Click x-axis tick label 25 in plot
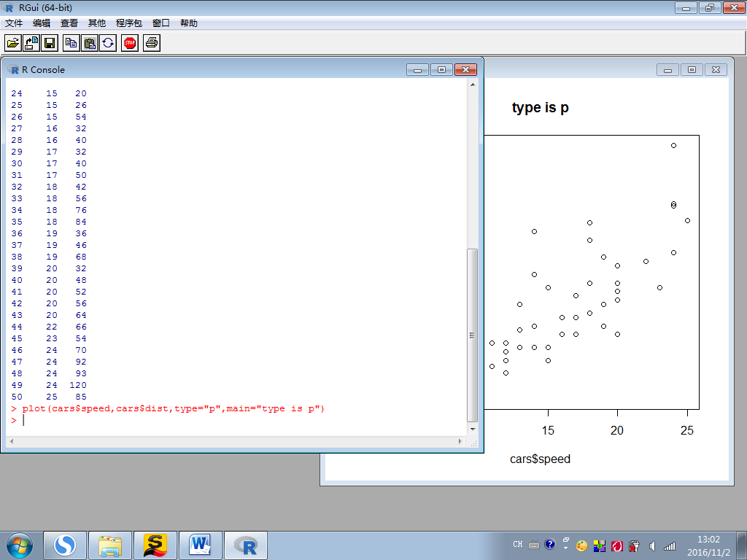This screenshot has height=560, width=747. pos(687,430)
